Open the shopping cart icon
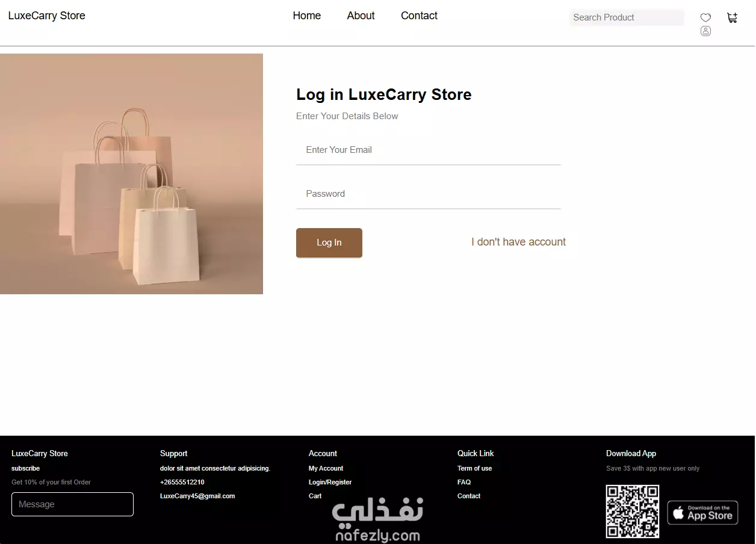This screenshot has height=544, width=756. pos(732,18)
